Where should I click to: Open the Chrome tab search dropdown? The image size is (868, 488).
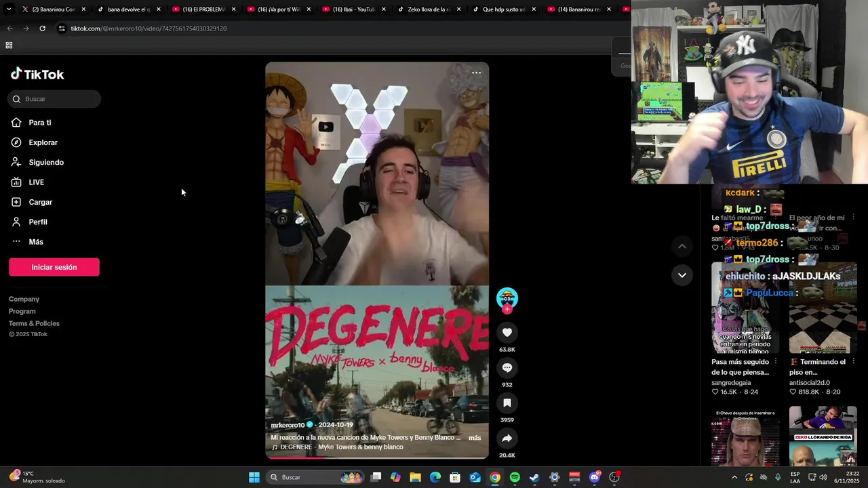pyautogui.click(x=8, y=9)
